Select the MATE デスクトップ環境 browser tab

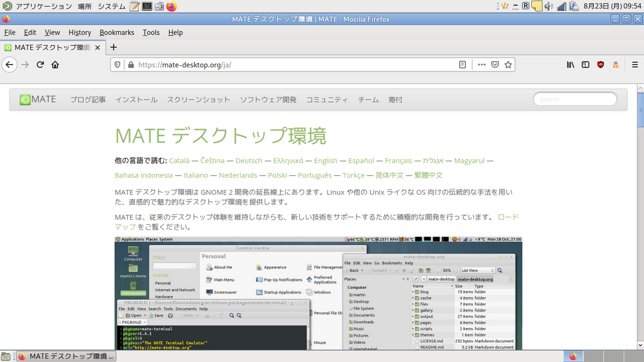[52, 47]
